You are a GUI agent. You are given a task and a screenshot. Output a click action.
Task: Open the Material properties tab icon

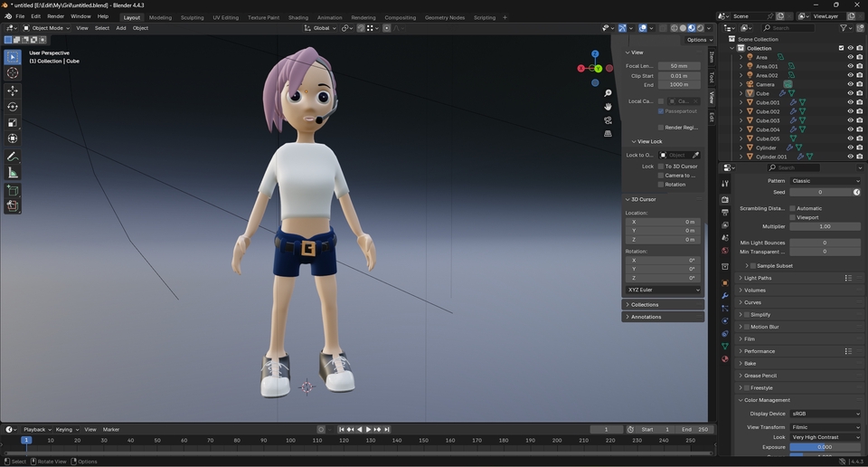pos(725,359)
